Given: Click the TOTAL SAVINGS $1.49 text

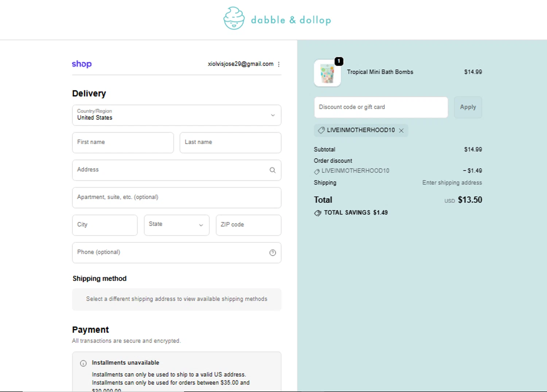Looking at the screenshot, I should click(x=356, y=213).
